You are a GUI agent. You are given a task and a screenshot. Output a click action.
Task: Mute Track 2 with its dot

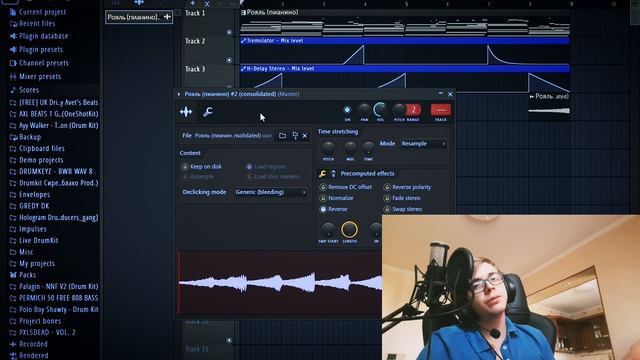point(229,60)
